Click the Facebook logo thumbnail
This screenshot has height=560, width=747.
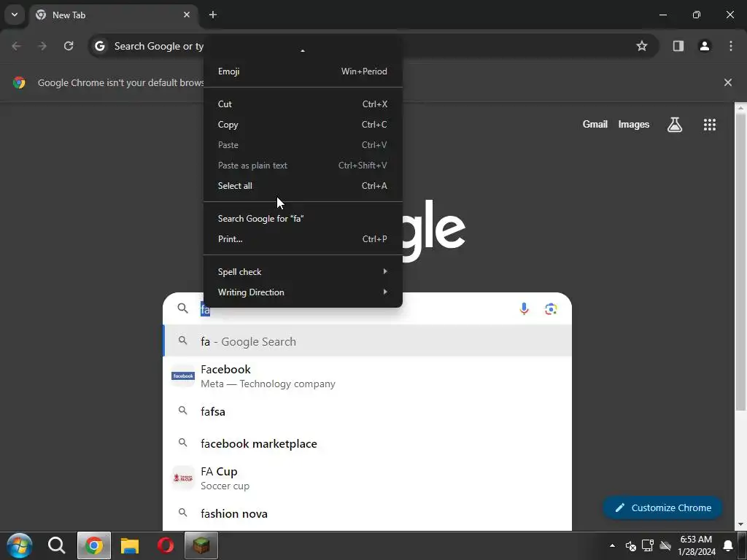click(183, 376)
